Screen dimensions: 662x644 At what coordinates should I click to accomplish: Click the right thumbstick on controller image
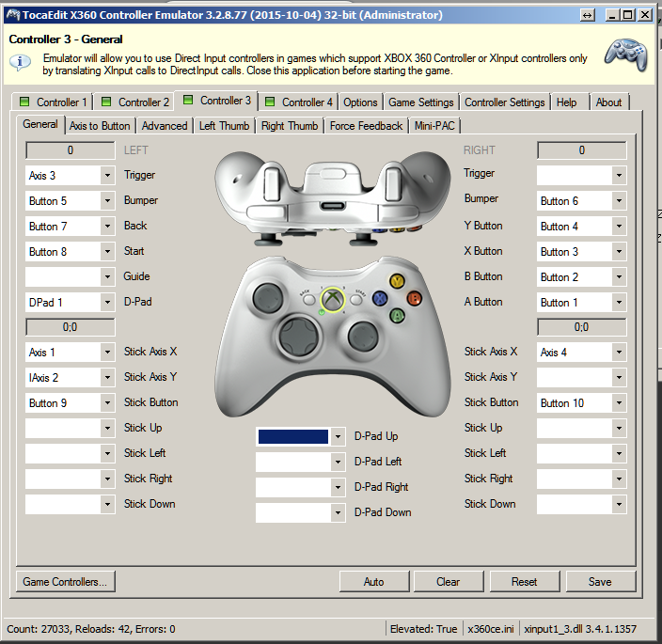coord(361,334)
